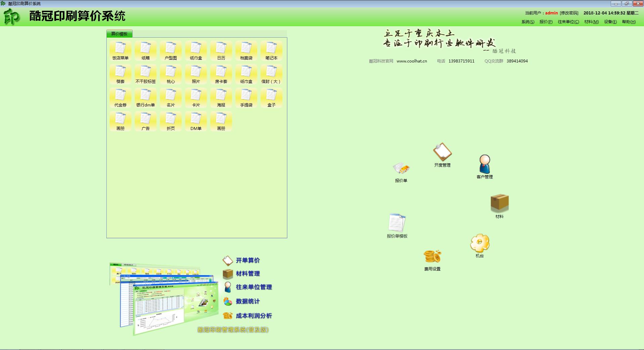Open the 帮助(H) menu
Screen dimensions: 644x350
629,22
